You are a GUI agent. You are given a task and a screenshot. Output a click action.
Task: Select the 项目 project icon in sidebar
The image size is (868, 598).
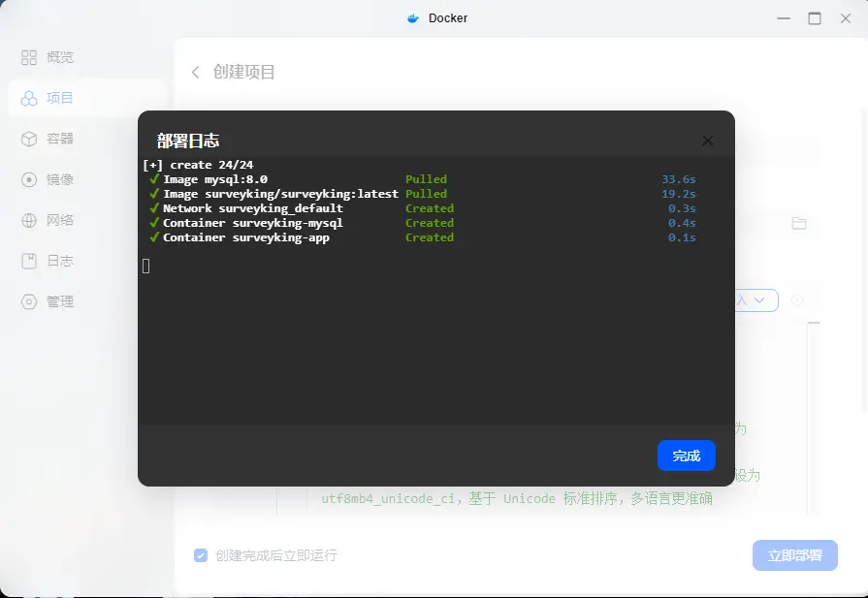29,98
